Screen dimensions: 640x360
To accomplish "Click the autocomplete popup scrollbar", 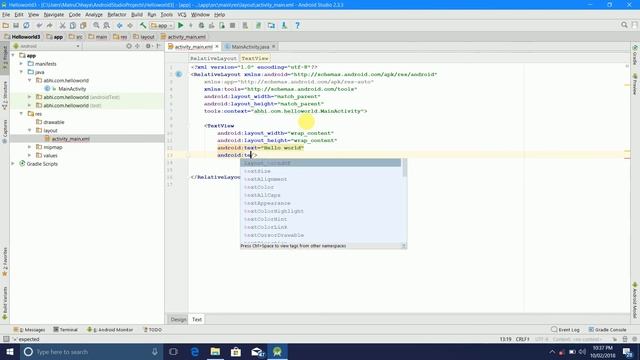I will pyautogui.click(x=404, y=168).
